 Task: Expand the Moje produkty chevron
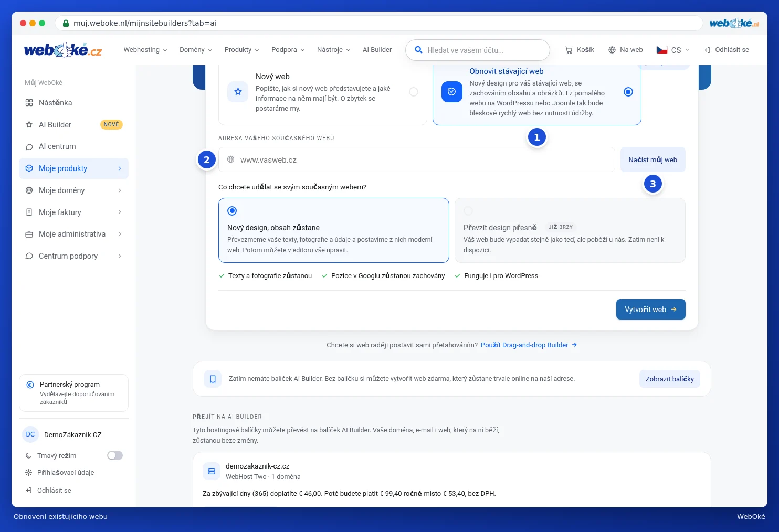[120, 168]
